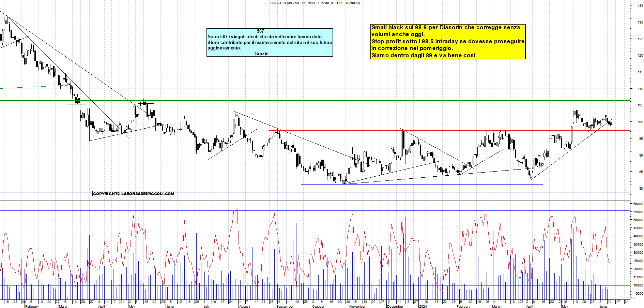The height and width of the screenshot is (308, 644).
Task: Click the 60000 volume axis label
Action: 638,204
